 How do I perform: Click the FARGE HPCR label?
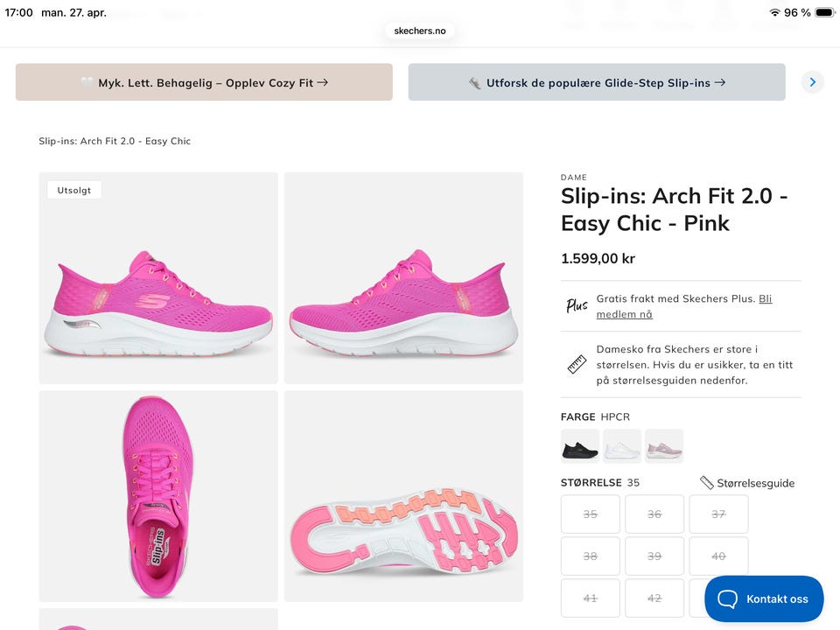(x=595, y=416)
